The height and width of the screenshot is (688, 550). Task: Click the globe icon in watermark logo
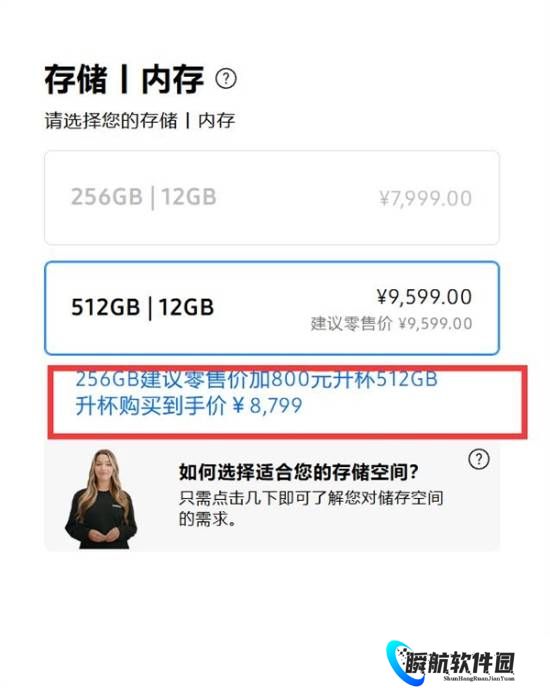tap(399, 662)
